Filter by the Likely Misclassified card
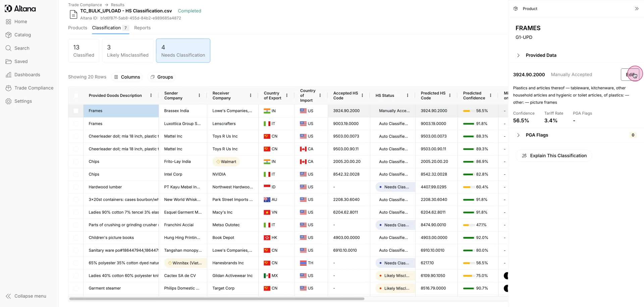 (x=127, y=51)
